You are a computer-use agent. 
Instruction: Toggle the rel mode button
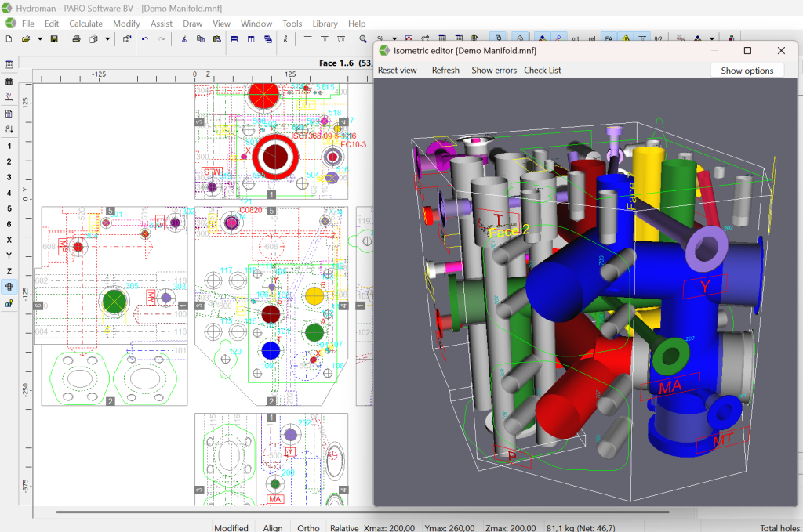click(x=592, y=38)
